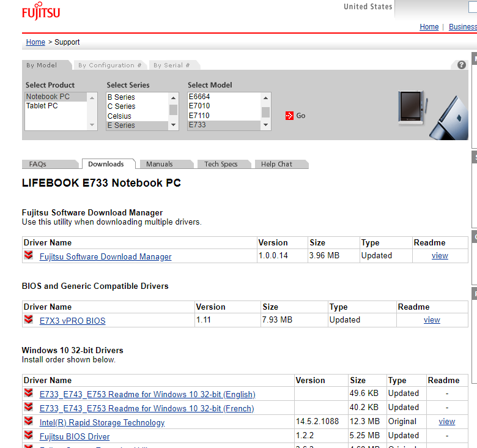View readme for Intel Rapid Storage Technology
Image resolution: width=477 pixels, height=448 pixels.
[x=446, y=422]
